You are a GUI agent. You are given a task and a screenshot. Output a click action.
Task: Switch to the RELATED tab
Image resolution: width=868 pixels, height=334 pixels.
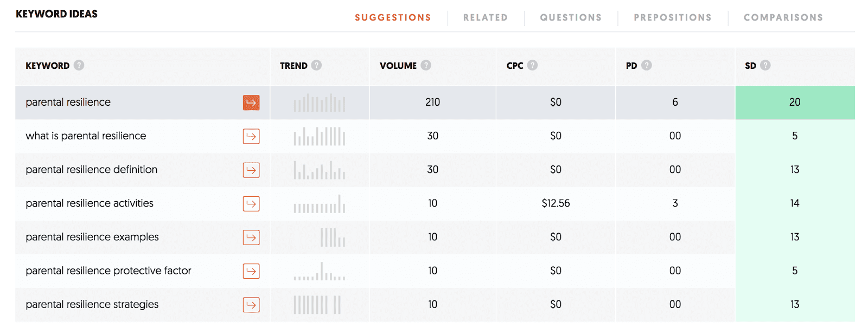click(485, 17)
